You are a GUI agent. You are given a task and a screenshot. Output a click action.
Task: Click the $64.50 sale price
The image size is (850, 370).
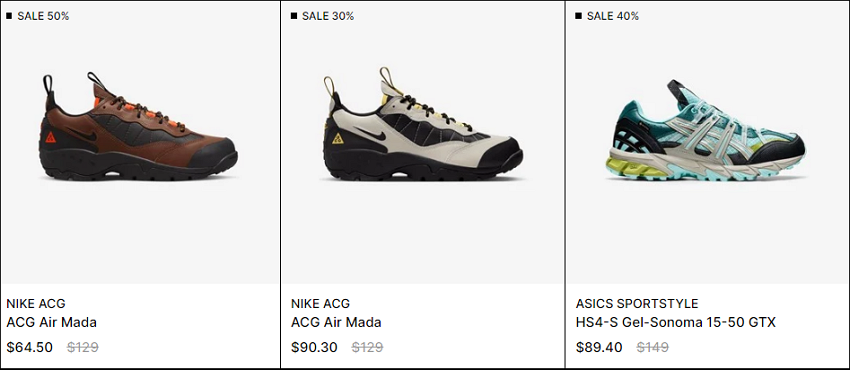(x=30, y=347)
